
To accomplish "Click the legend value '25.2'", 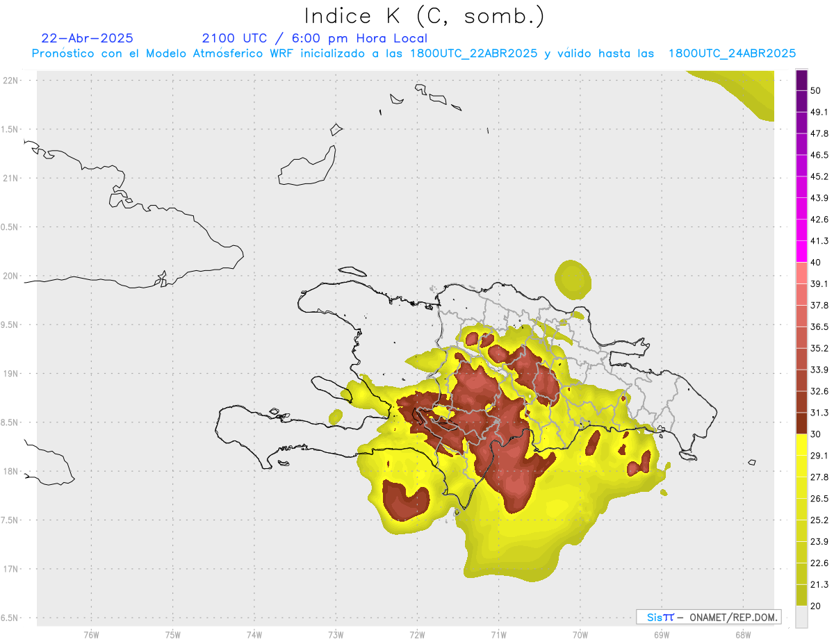I will coord(819,520).
